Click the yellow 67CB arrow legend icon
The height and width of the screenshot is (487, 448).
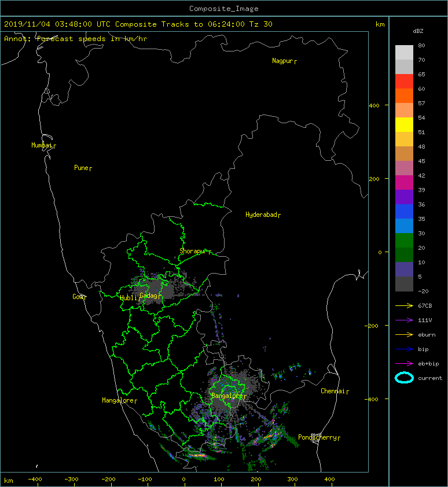click(404, 306)
